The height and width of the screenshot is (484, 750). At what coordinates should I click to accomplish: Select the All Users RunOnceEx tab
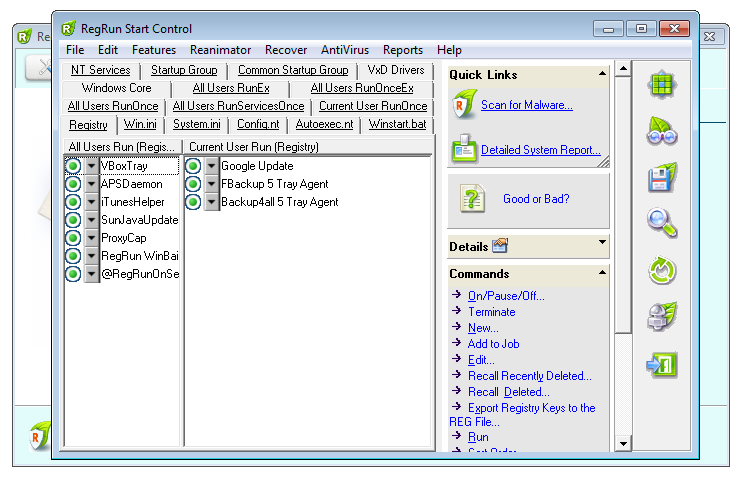(362, 88)
